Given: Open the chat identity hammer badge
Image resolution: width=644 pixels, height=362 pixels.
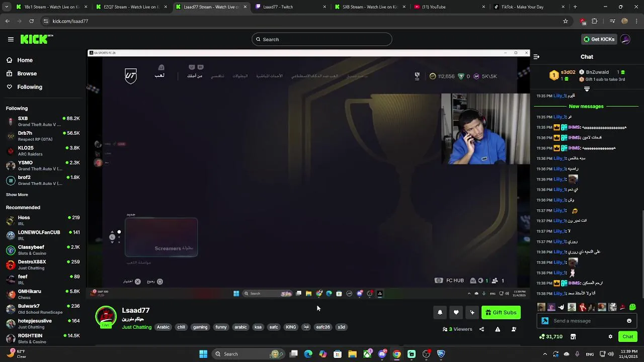Looking at the screenshot, I should pos(545,321).
